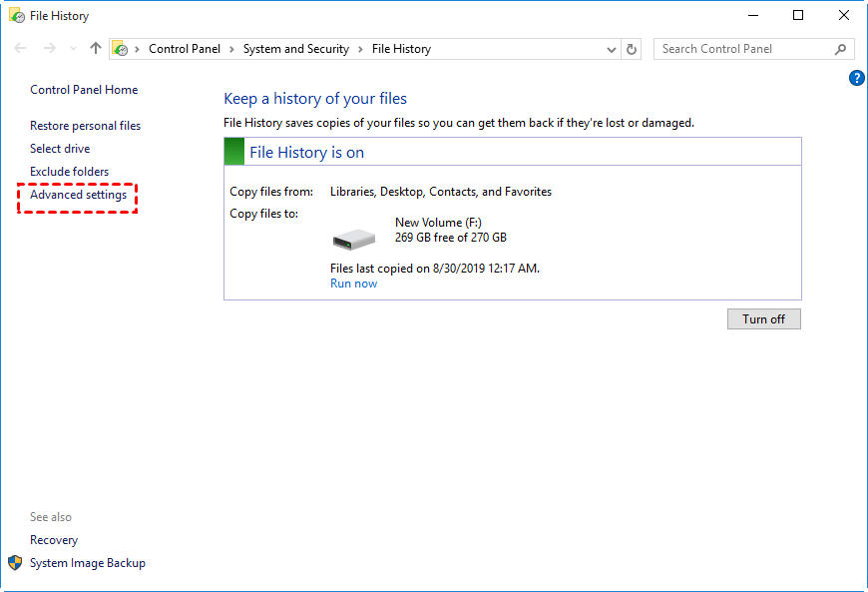Screen dimensions: 868x592
Task: Open Restore personal files
Action: (85, 126)
